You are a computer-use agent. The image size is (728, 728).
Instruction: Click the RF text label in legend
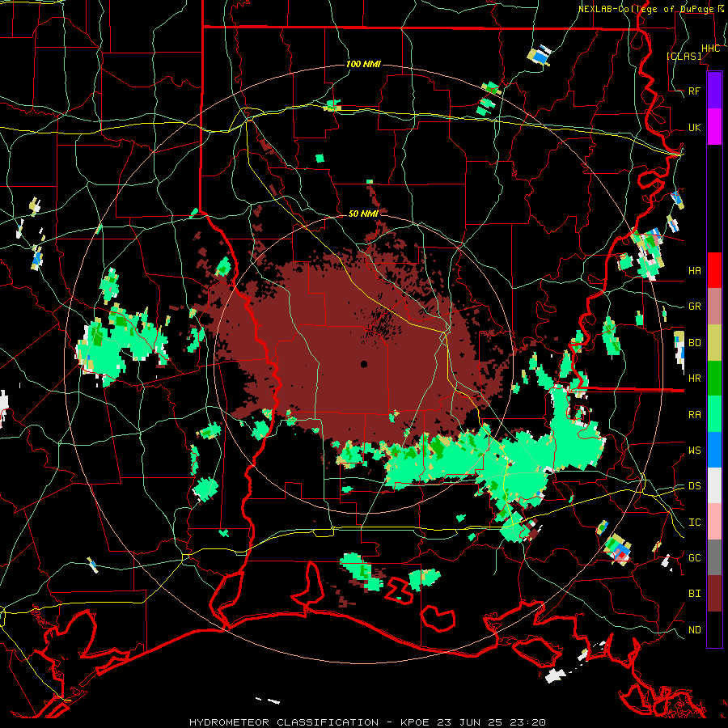point(695,91)
